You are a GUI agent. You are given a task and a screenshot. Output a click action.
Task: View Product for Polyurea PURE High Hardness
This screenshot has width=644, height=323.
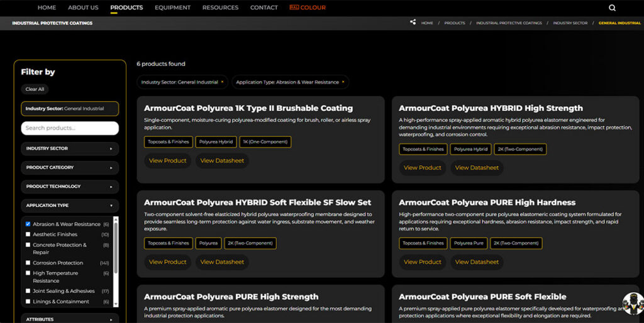click(422, 262)
